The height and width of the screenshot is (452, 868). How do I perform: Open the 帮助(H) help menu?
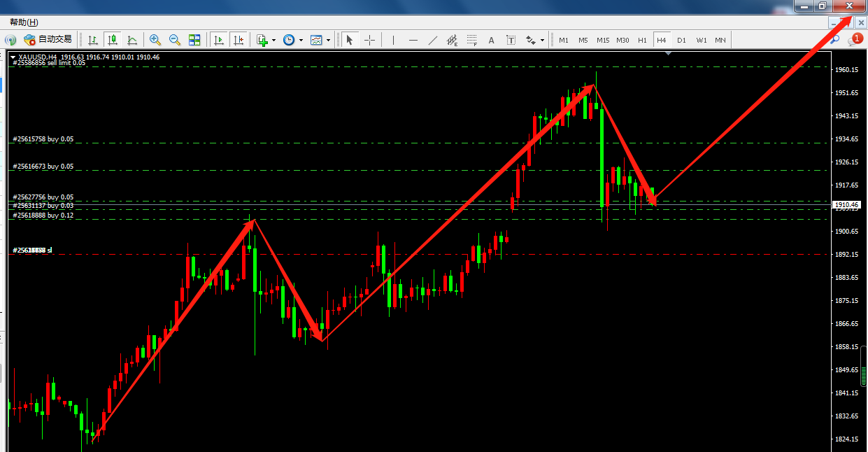[x=24, y=22]
